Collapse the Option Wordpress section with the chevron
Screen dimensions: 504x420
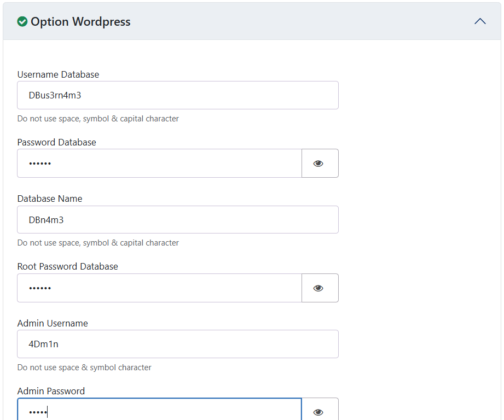[x=480, y=21]
